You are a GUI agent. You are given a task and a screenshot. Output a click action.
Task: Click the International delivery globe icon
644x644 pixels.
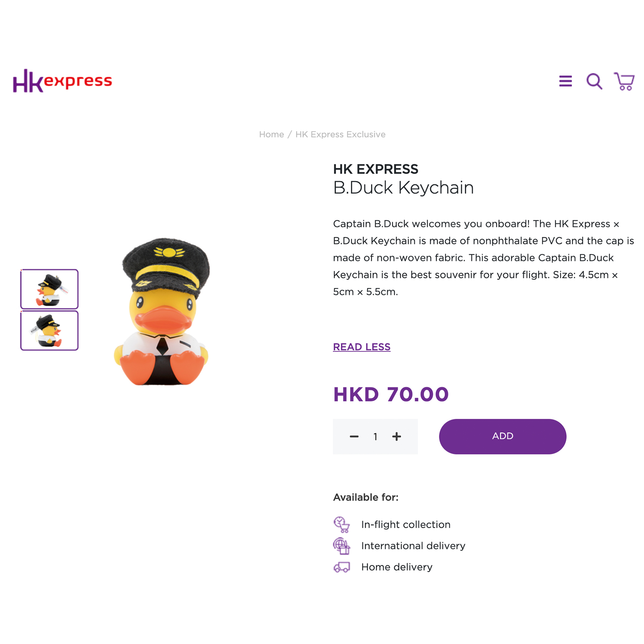click(x=342, y=546)
